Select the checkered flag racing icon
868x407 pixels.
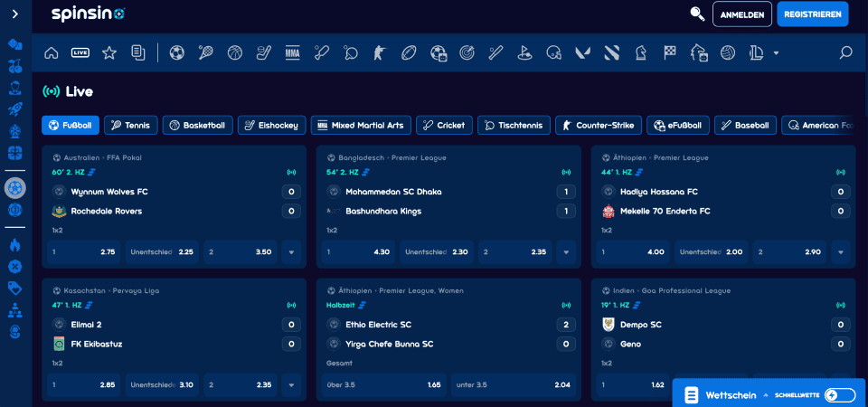pyautogui.click(x=670, y=52)
